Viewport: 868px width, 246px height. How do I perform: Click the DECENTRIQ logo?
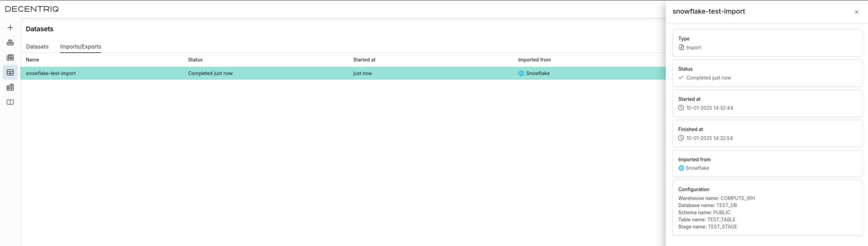coord(32,9)
